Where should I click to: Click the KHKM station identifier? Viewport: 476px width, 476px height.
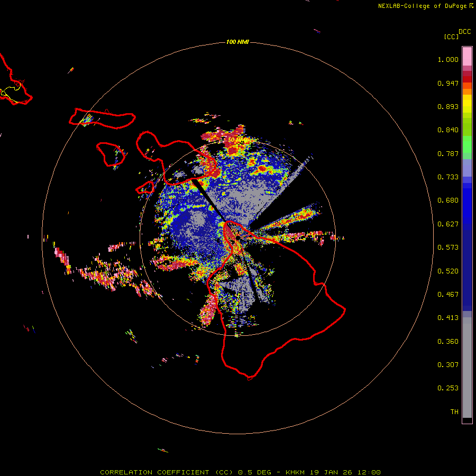coord(295,472)
